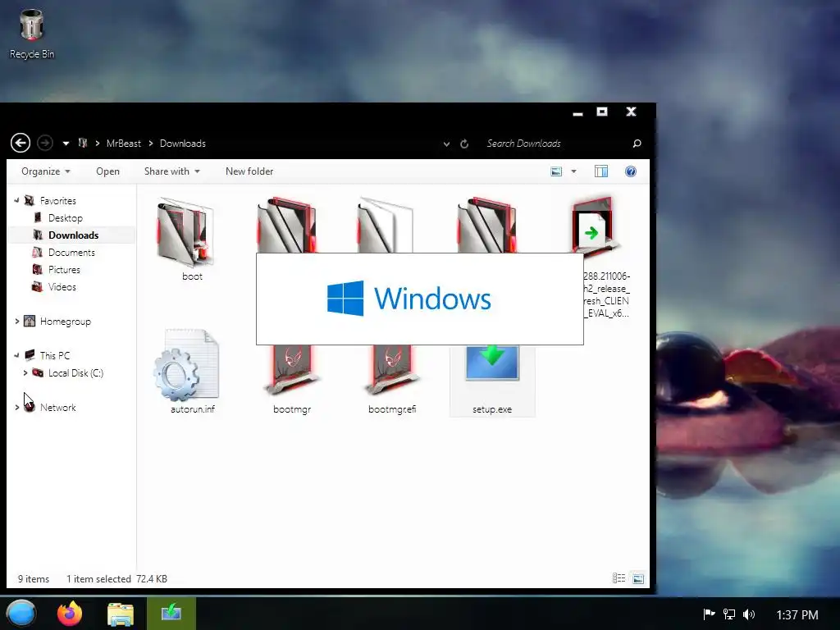This screenshot has height=630, width=840.
Task: Open the Recycle Bin on desktop
Action: click(x=32, y=34)
